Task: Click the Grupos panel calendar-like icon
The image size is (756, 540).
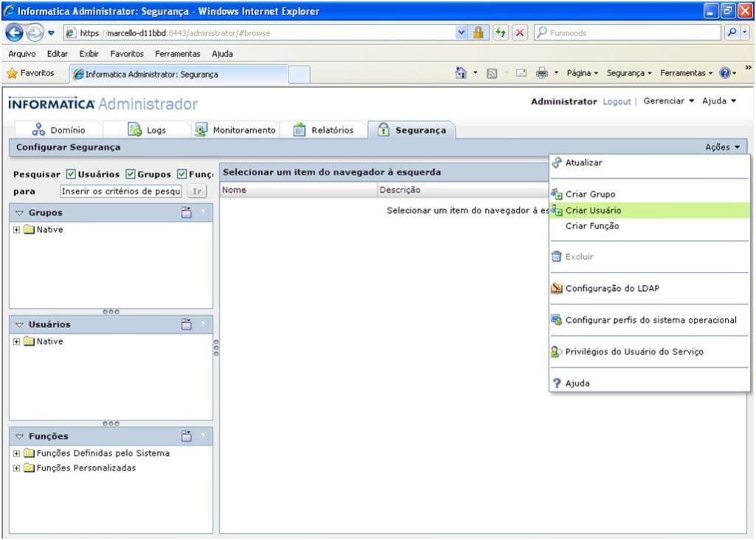Action: coord(187,212)
